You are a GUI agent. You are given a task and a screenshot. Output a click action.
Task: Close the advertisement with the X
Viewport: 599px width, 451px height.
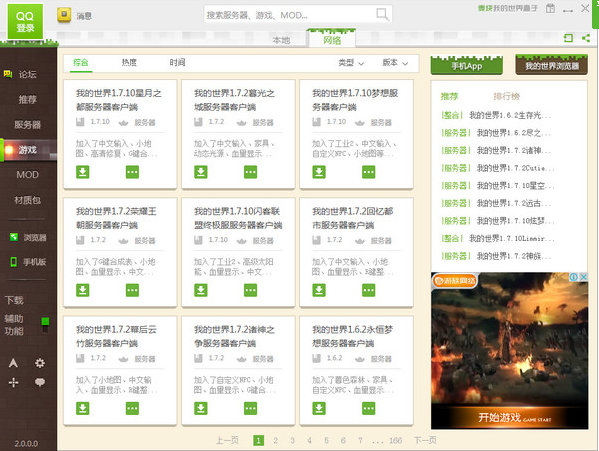coord(584,277)
